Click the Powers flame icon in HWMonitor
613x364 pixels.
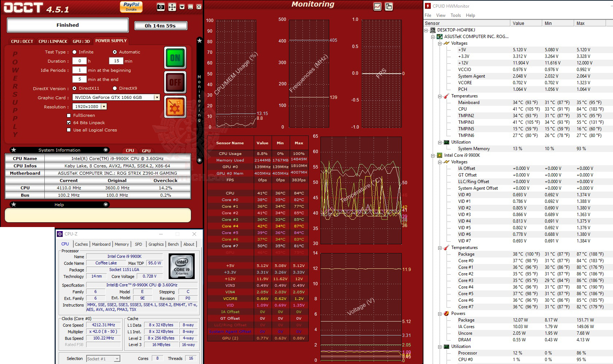(x=447, y=313)
